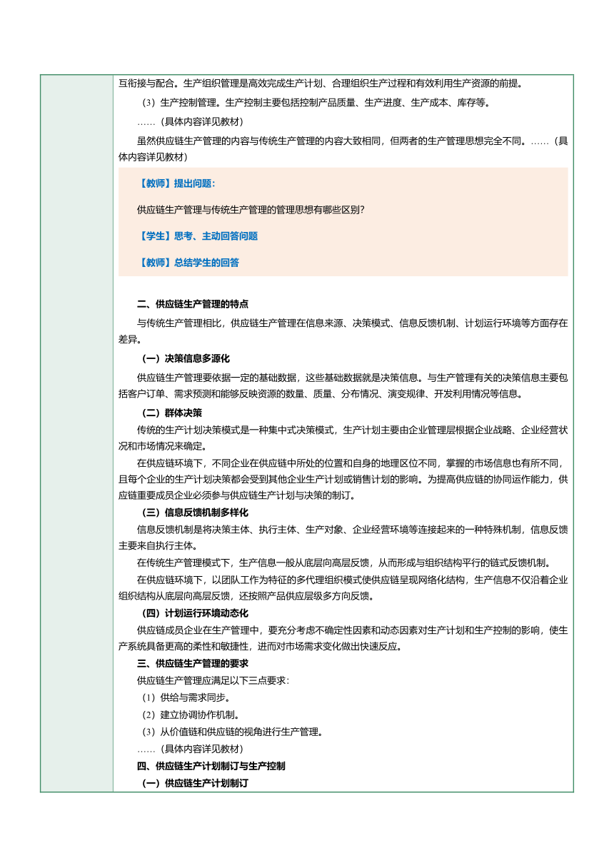Click the blue line '【教师】总结学生的回答'
This screenshot has width=614, height=868.
click(189, 262)
